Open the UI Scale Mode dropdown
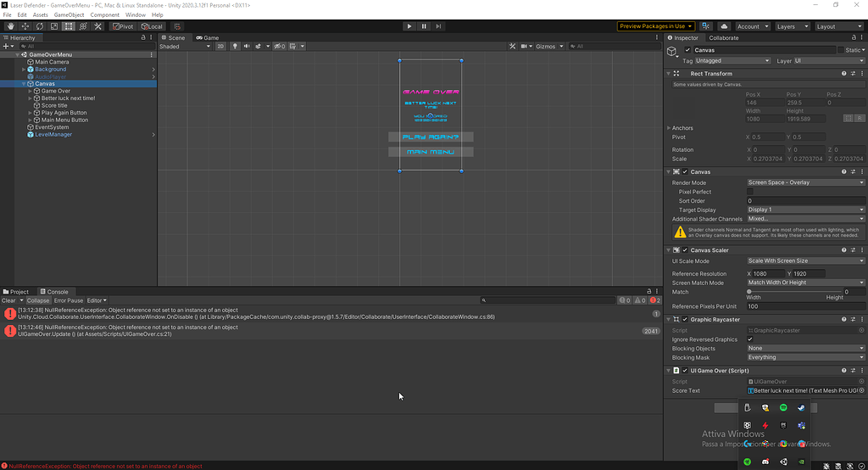Viewport: 868px width, 470px height. tap(805, 261)
